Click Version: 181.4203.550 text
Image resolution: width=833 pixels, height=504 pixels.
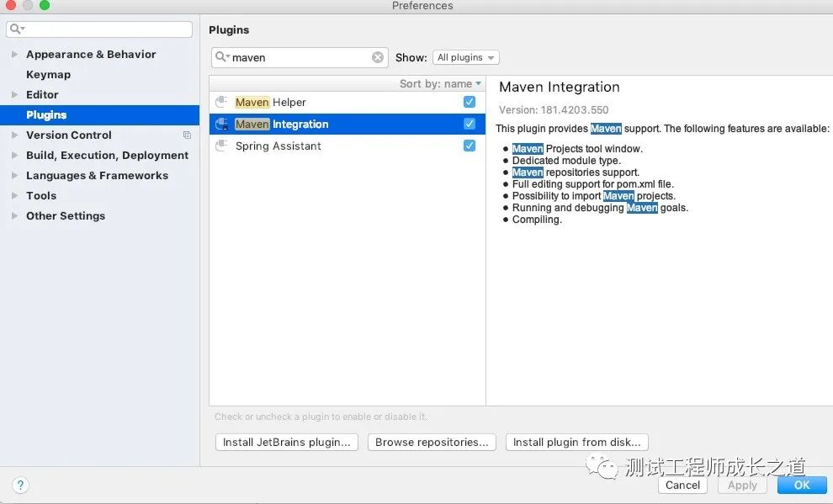(554, 110)
